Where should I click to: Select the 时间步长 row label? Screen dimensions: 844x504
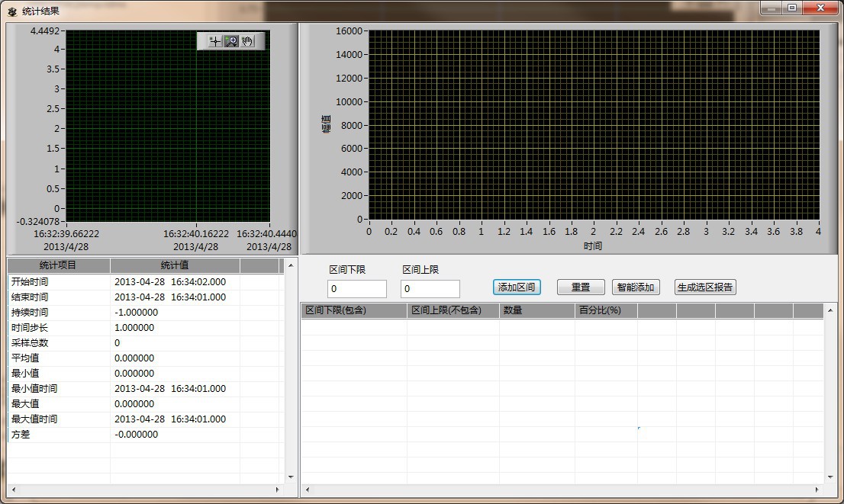coord(30,328)
